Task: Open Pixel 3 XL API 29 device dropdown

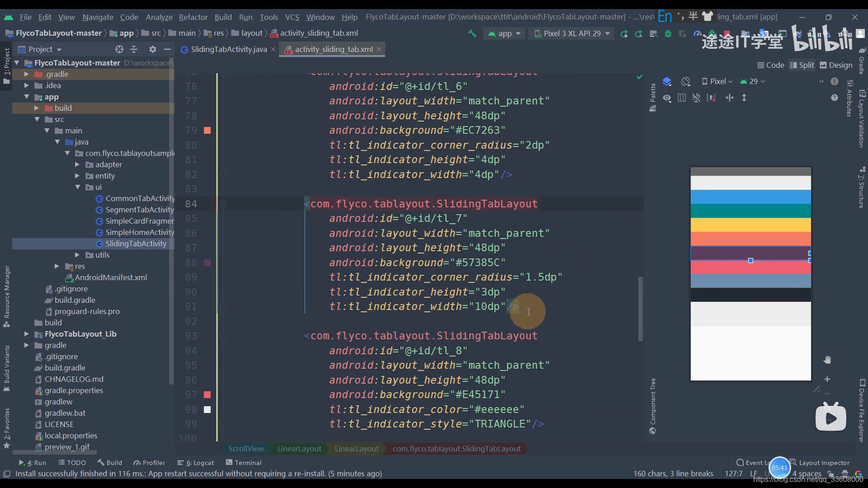Action: coord(572,33)
